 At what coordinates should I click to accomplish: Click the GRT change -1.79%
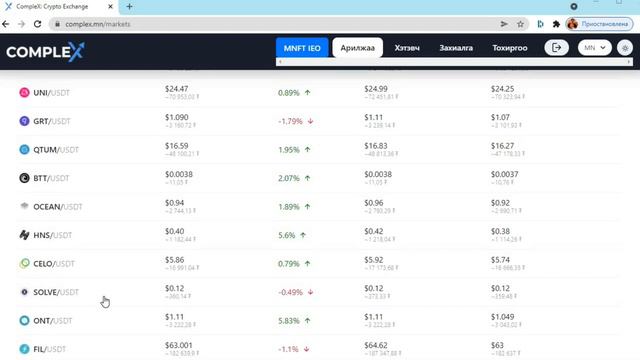point(290,121)
